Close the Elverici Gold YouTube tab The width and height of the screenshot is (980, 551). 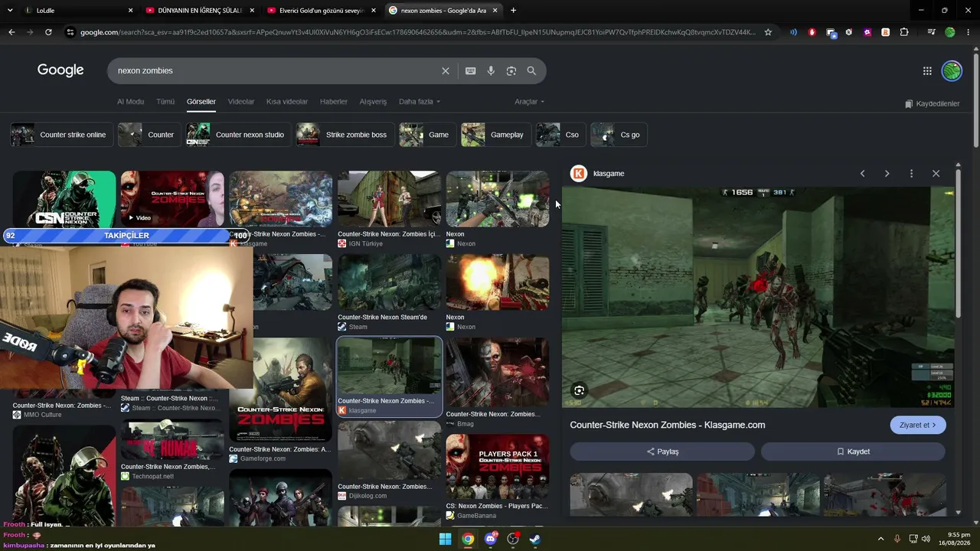(373, 11)
